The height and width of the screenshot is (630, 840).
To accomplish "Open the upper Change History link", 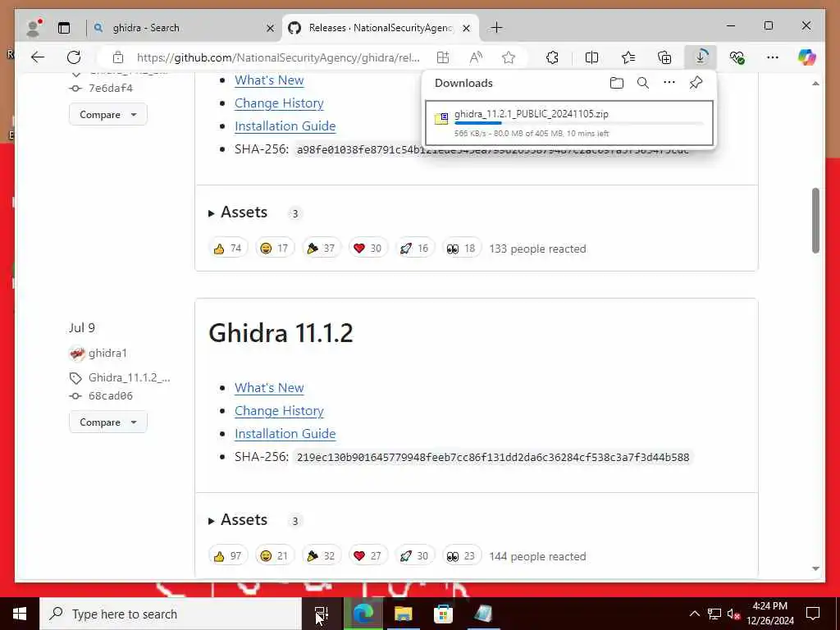I will (x=279, y=103).
